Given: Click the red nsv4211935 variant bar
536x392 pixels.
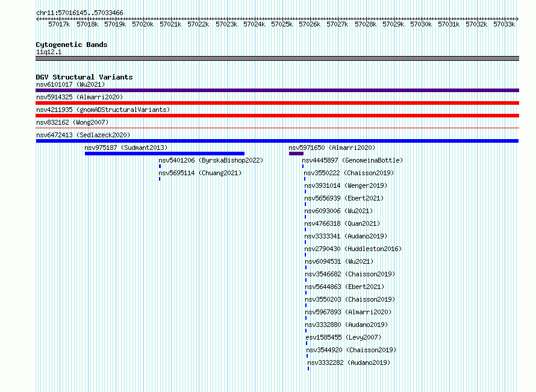Looking at the screenshot, I should pyautogui.click(x=277, y=116).
